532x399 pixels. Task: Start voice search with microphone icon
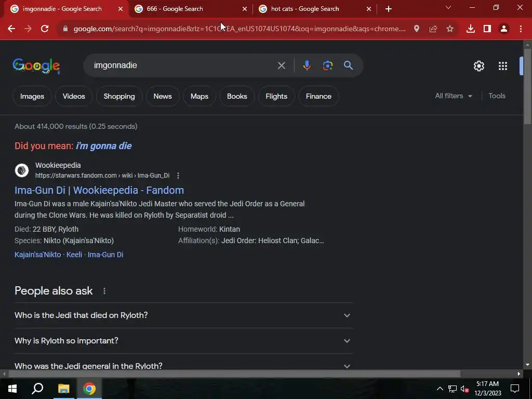coord(307,65)
